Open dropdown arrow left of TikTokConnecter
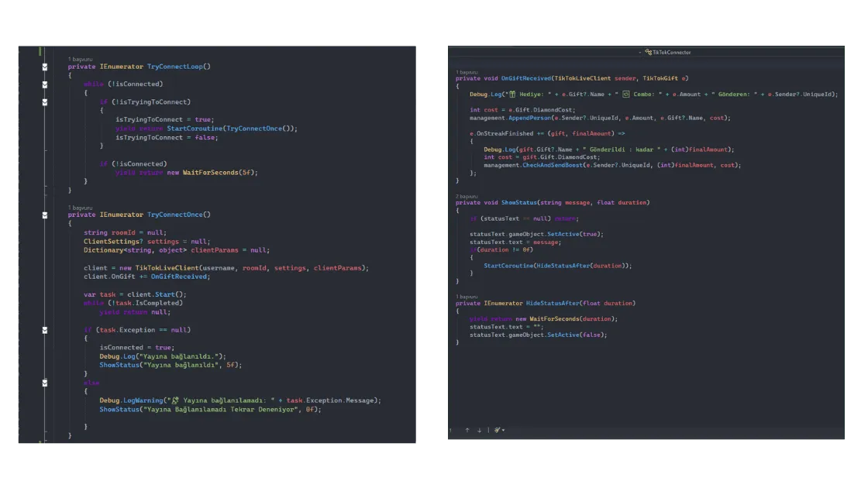This screenshot has height=488, width=868. coord(640,53)
